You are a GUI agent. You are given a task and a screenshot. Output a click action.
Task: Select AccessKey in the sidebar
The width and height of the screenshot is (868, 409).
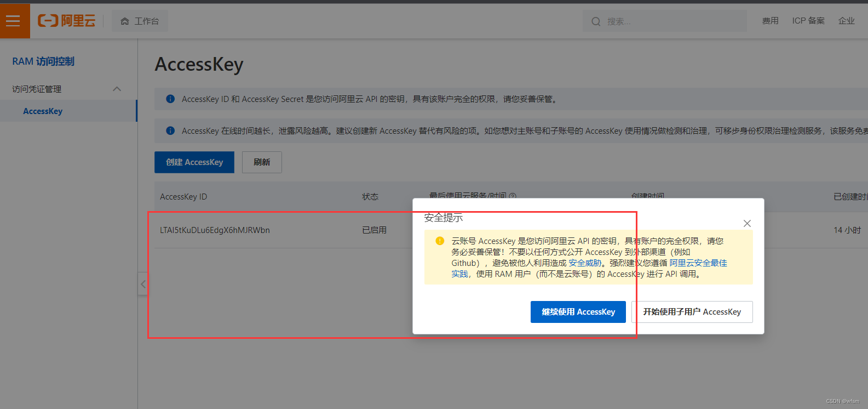point(43,111)
